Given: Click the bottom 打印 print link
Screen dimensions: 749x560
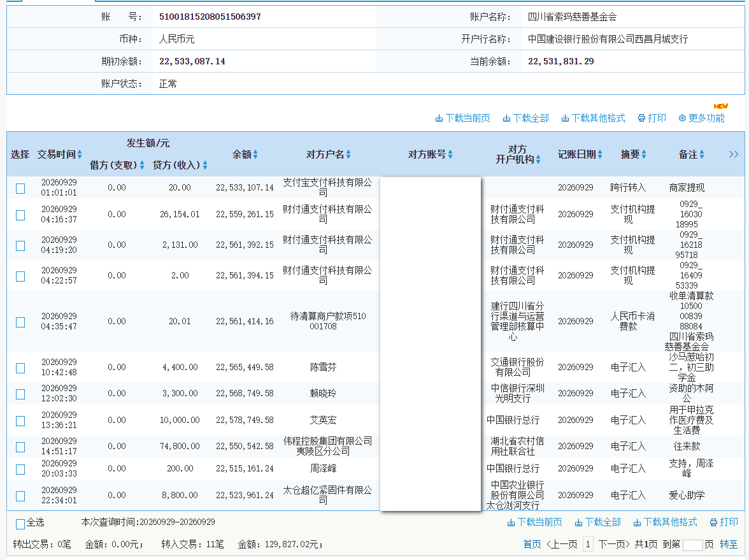Looking at the screenshot, I should pos(724,522).
